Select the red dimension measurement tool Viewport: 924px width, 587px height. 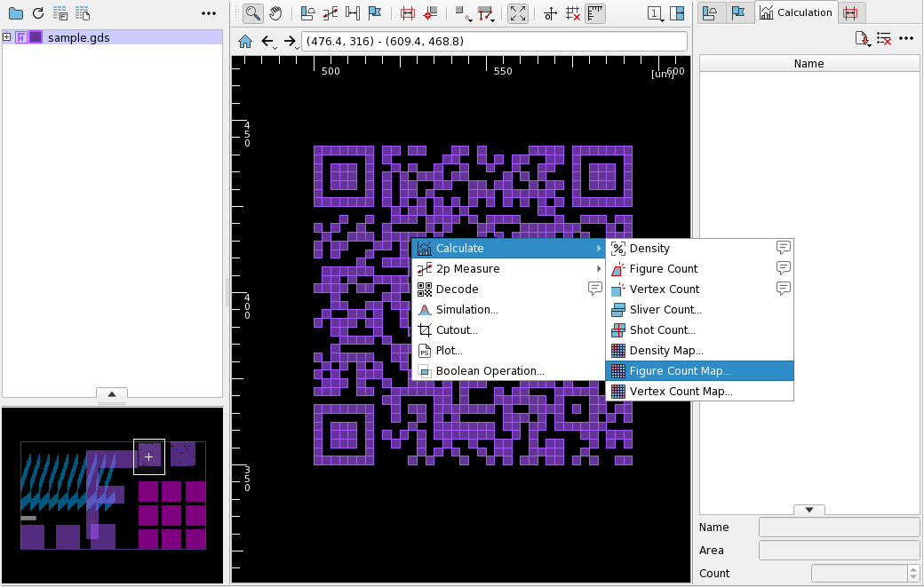[407, 13]
